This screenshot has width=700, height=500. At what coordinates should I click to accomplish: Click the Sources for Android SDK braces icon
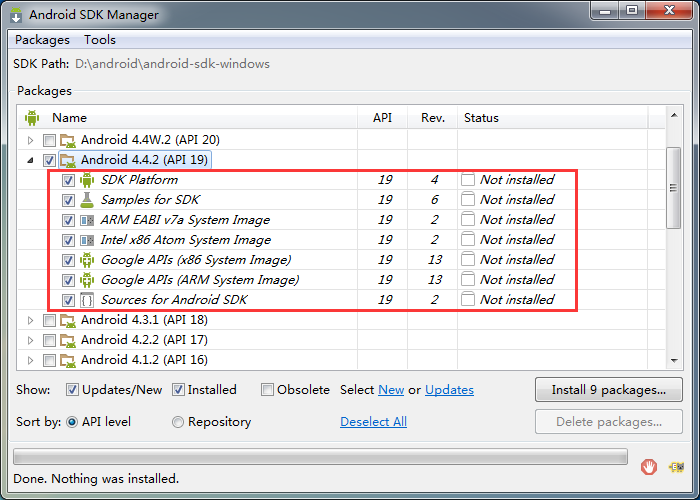click(x=87, y=300)
